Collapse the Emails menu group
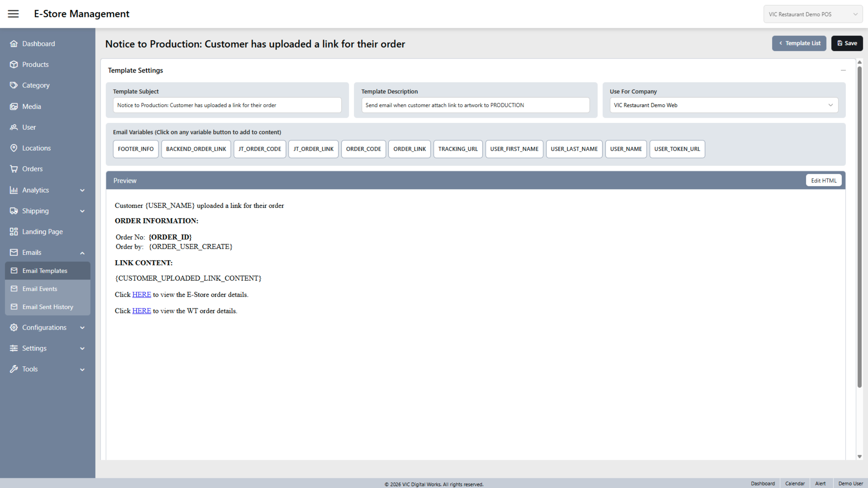868x488 pixels. coord(47,252)
